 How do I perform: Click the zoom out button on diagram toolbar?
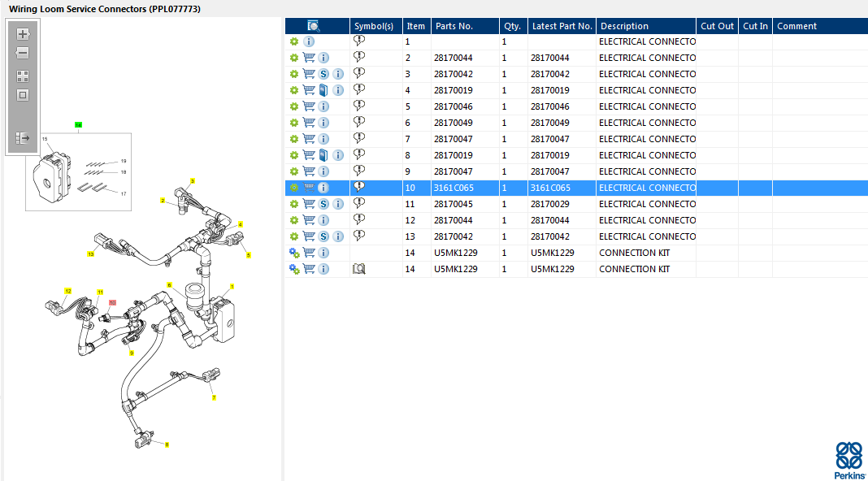(23, 54)
